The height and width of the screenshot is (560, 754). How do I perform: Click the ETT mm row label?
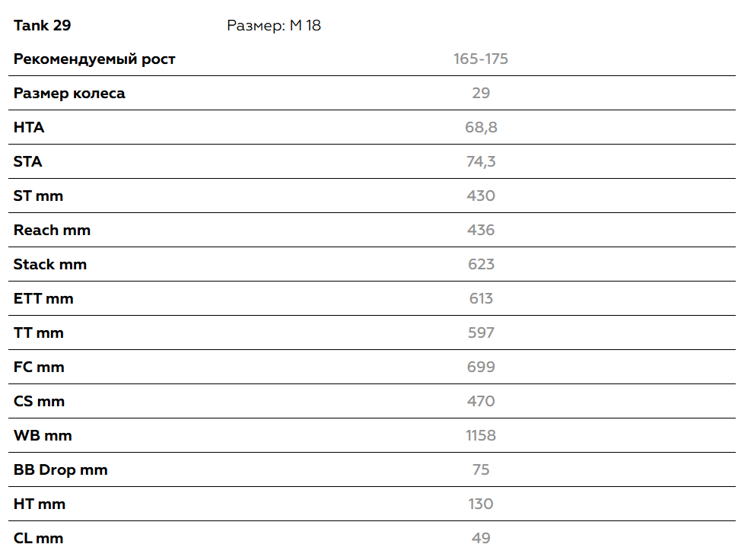(x=43, y=298)
